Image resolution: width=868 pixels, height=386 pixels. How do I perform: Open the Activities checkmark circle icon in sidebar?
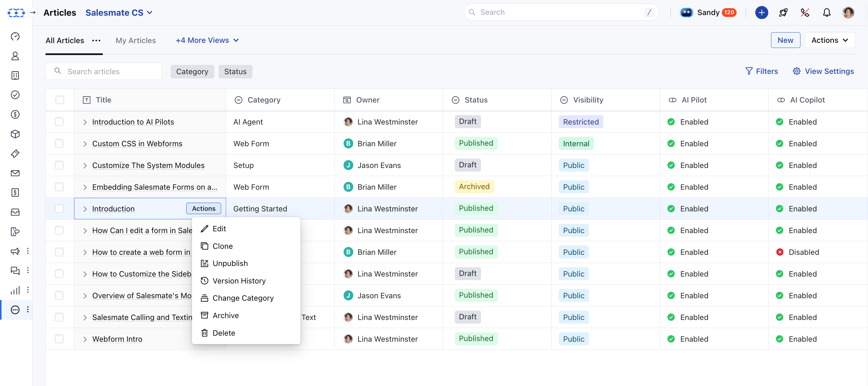point(15,95)
